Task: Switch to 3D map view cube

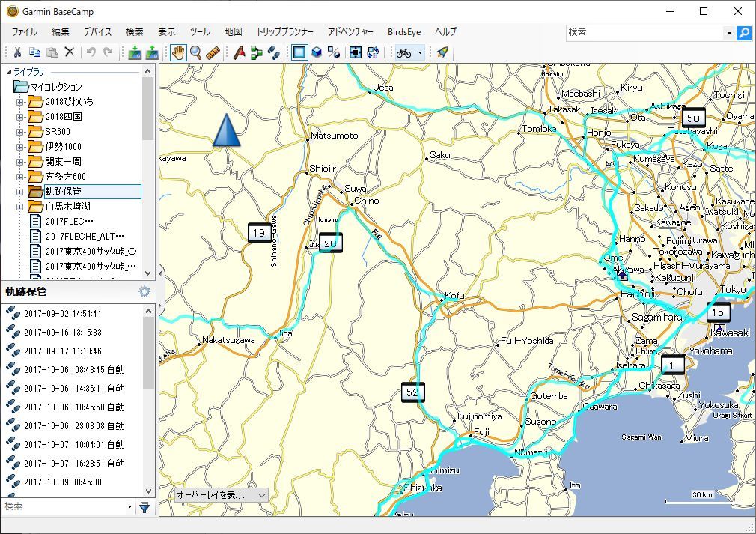Action: click(317, 52)
